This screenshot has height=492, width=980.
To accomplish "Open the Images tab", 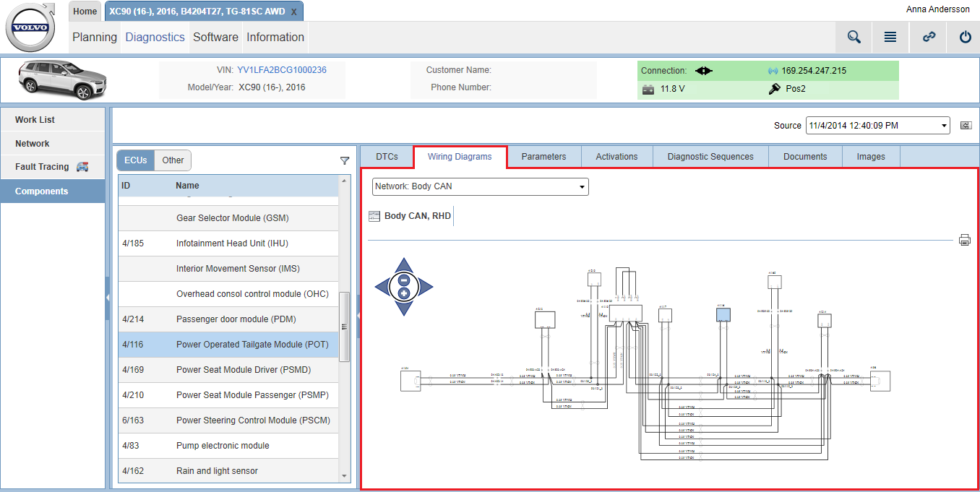I will click(871, 157).
